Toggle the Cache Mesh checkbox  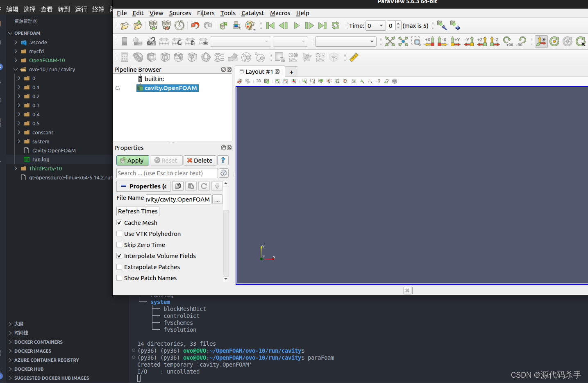point(119,222)
